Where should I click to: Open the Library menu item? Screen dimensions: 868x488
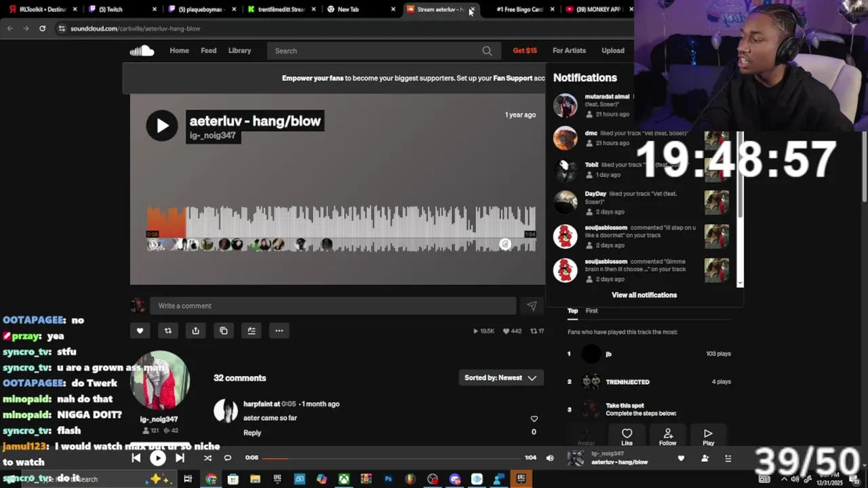(239, 51)
